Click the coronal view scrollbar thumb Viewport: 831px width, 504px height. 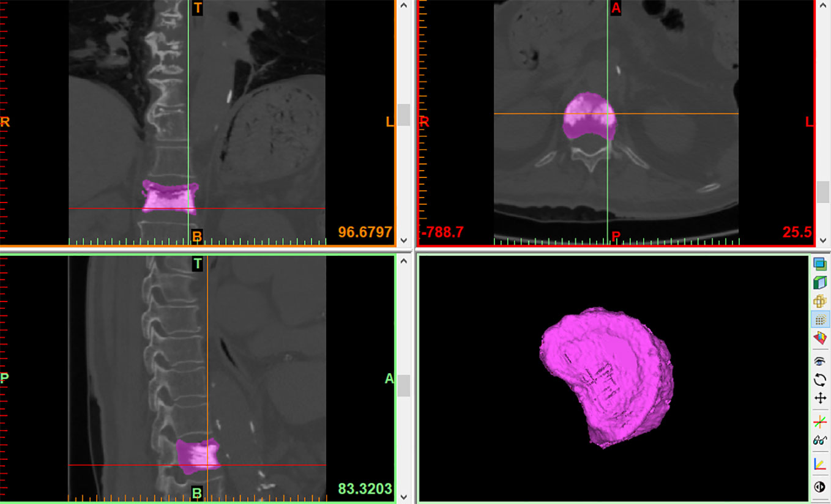(403, 115)
